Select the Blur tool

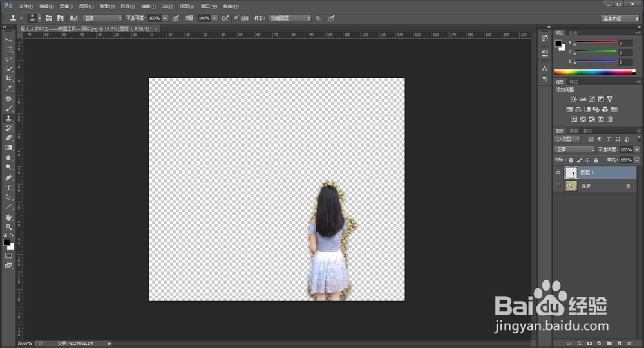[8, 158]
